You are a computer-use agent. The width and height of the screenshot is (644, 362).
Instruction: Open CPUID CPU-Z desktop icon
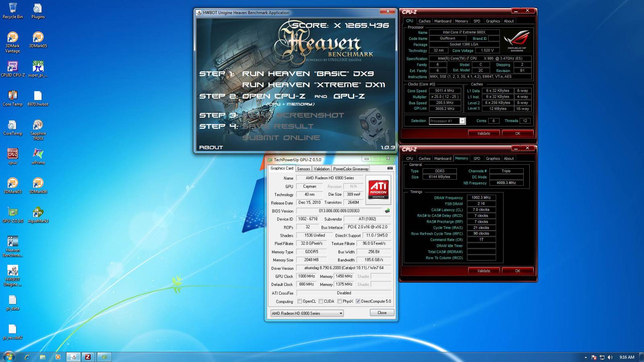12,69
